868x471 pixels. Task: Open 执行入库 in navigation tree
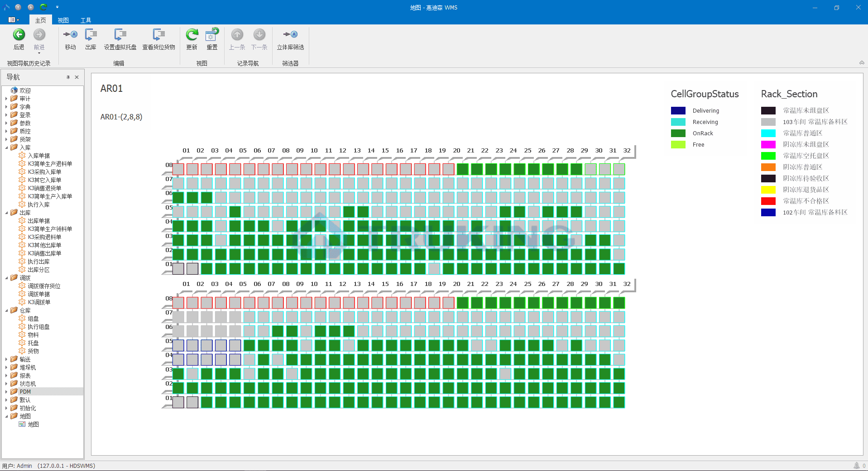tap(38, 205)
